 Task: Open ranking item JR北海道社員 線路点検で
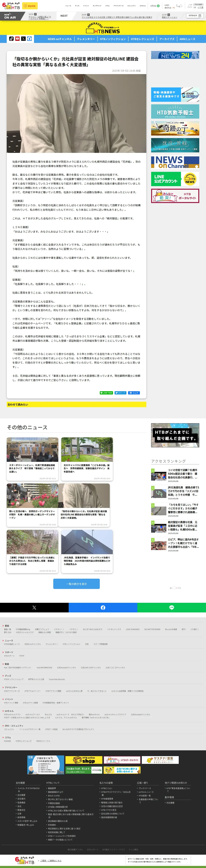(175, 493)
